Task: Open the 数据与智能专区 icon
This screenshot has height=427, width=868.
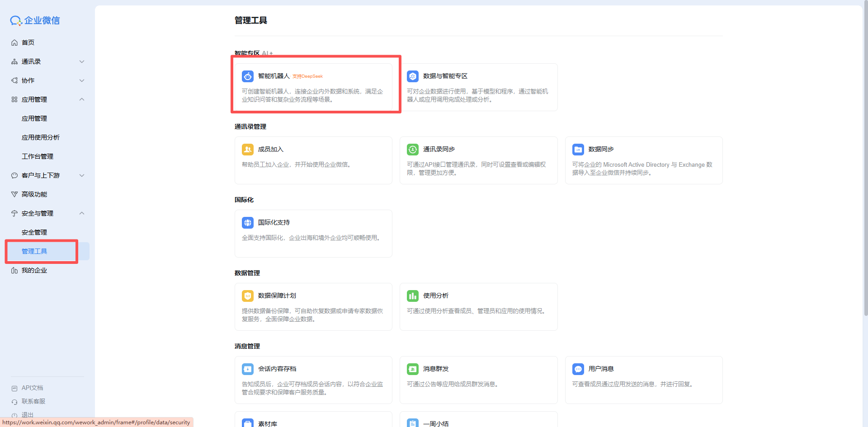Action: click(x=413, y=76)
